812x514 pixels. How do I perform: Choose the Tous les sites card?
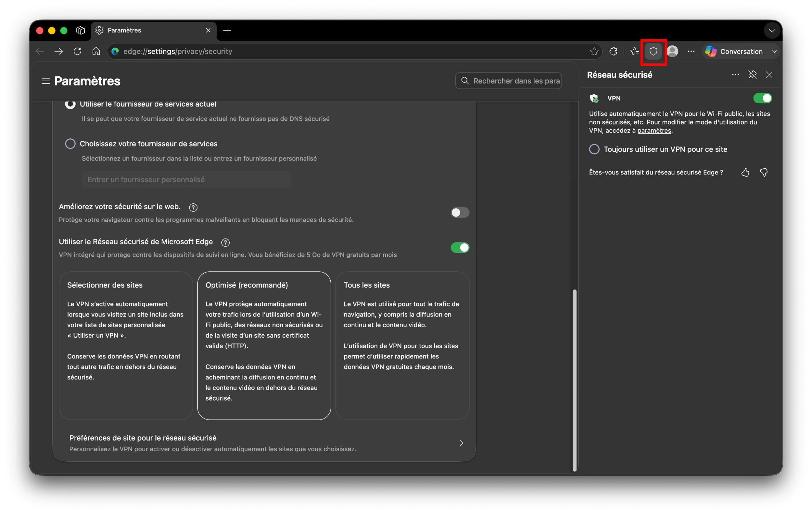(x=402, y=346)
